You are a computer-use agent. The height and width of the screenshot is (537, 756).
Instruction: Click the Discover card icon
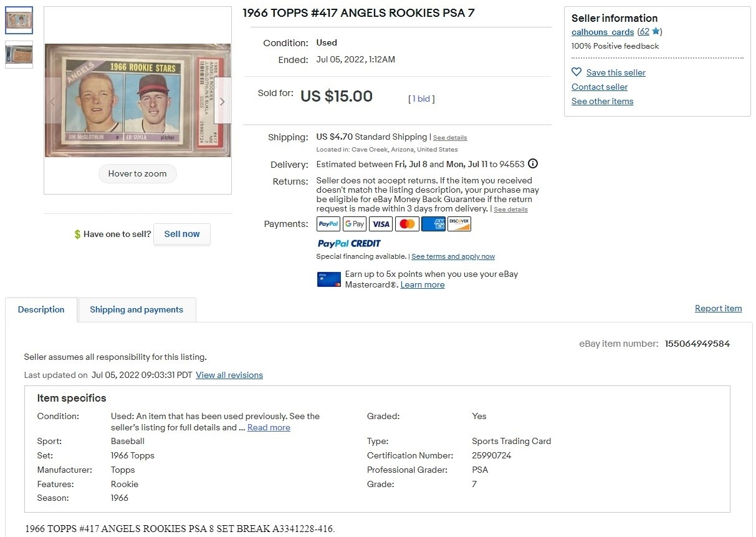(459, 224)
